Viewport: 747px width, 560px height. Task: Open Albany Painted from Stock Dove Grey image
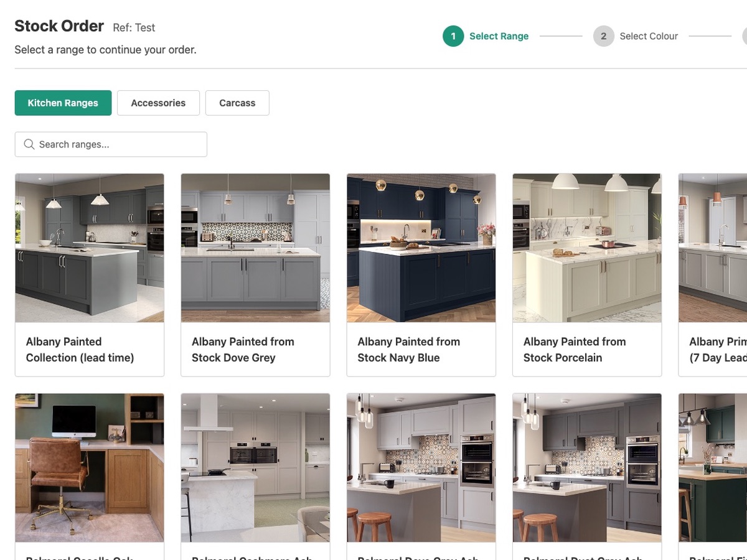coord(255,248)
